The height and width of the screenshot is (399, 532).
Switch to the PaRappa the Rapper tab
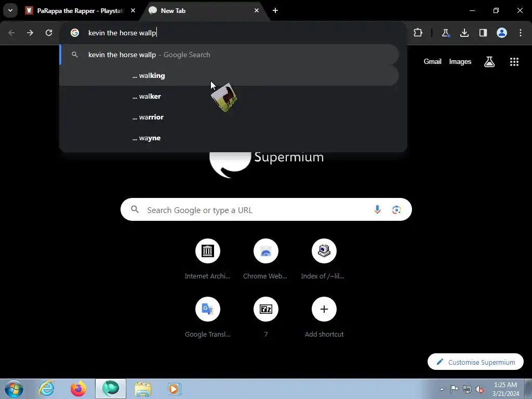(81, 11)
